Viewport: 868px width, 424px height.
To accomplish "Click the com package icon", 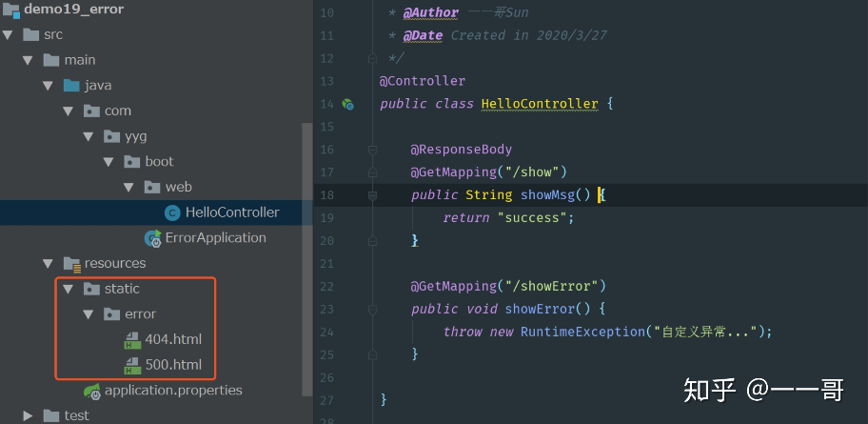I will click(92, 111).
